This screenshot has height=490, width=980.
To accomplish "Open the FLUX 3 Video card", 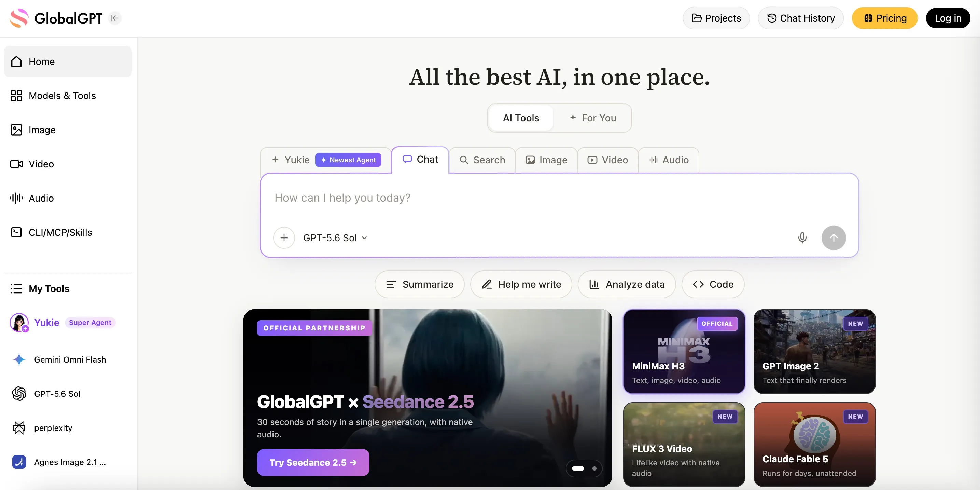I will (x=684, y=444).
